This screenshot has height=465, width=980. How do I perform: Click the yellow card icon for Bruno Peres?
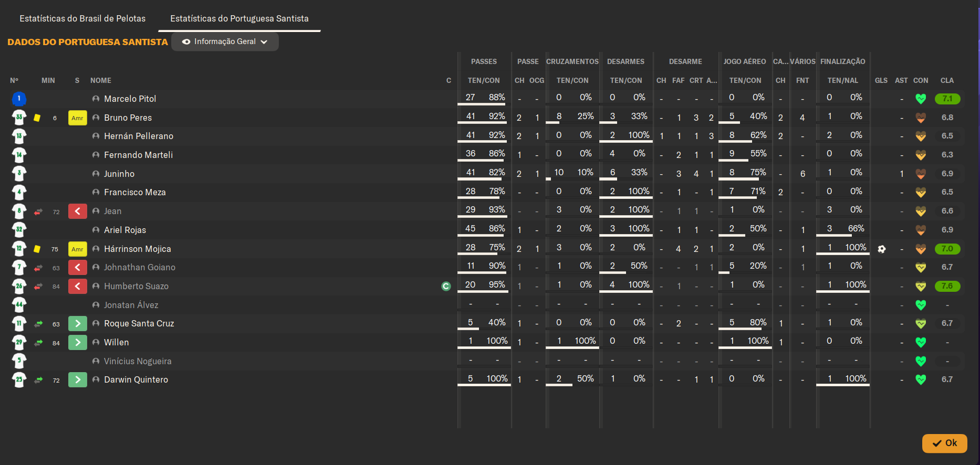pyautogui.click(x=37, y=118)
